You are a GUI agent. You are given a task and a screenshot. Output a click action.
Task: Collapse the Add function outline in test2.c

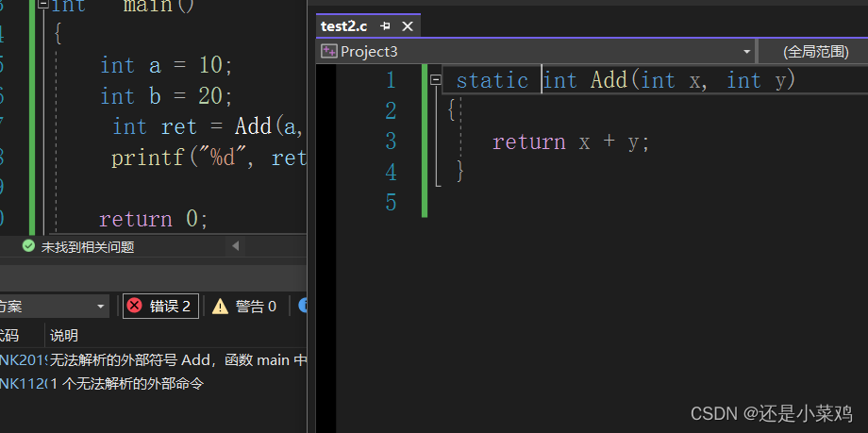click(x=436, y=81)
